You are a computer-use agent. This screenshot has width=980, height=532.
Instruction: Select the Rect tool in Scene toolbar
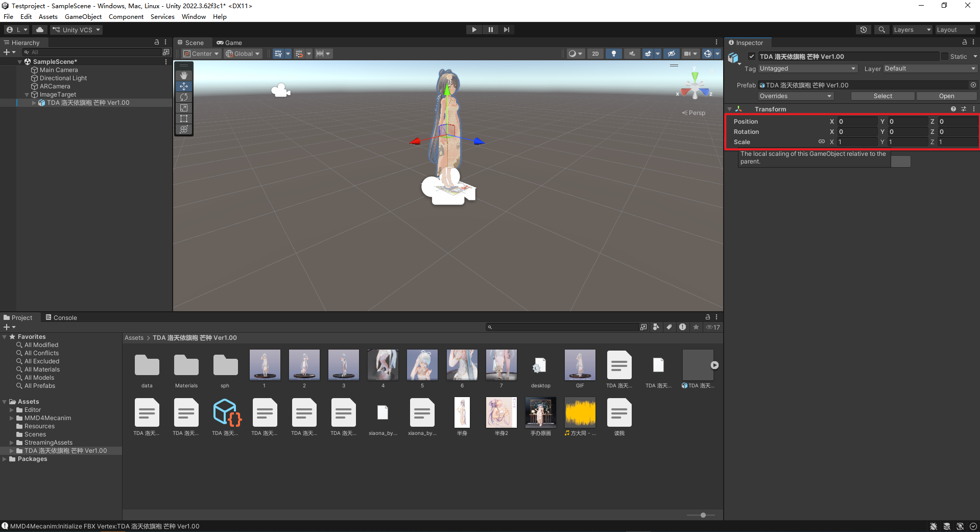pos(184,119)
